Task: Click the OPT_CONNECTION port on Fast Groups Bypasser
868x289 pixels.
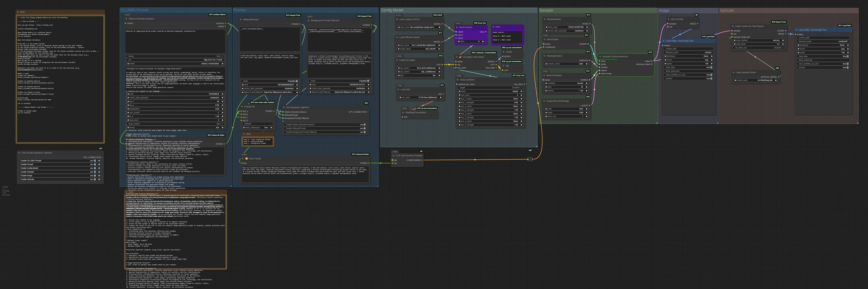Action: [x=102, y=157]
